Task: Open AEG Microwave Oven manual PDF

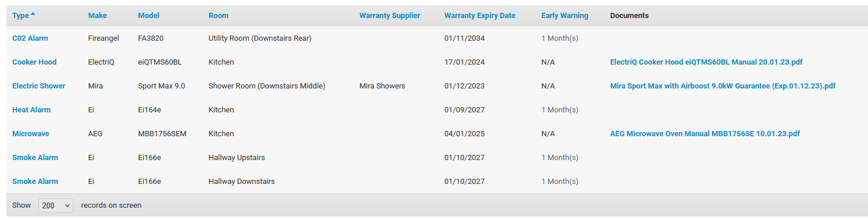Action: (x=705, y=134)
